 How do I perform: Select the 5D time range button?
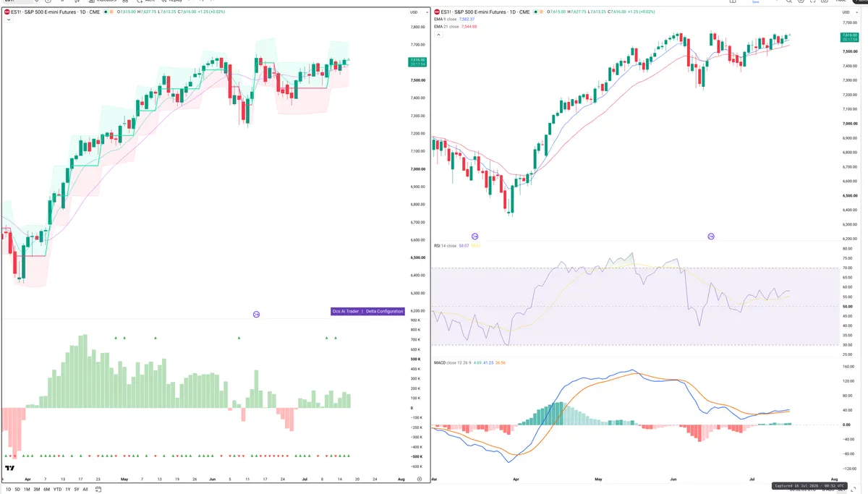pos(17,489)
